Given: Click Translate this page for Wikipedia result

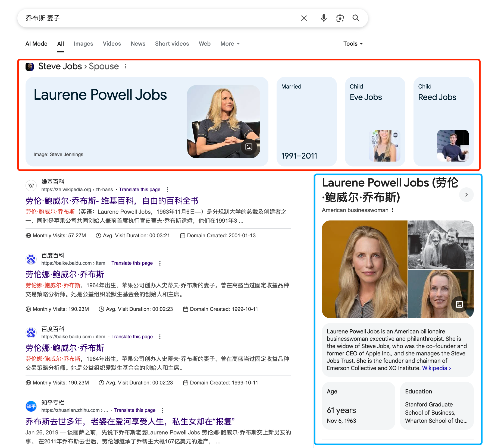Looking at the screenshot, I should (140, 190).
